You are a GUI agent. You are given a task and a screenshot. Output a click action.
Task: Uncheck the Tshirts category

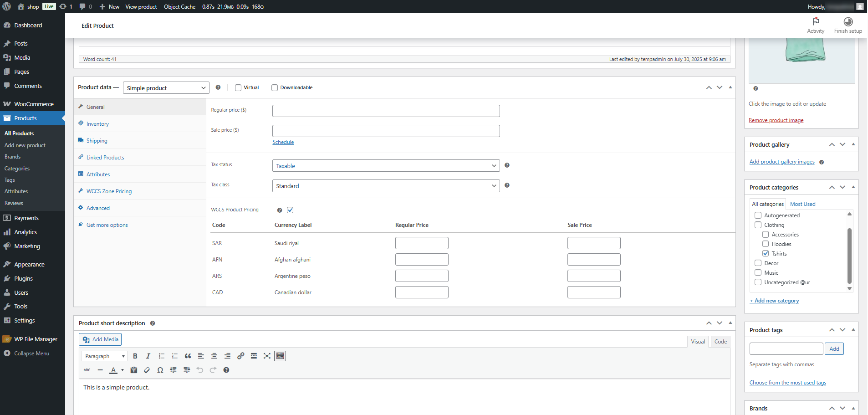point(766,254)
